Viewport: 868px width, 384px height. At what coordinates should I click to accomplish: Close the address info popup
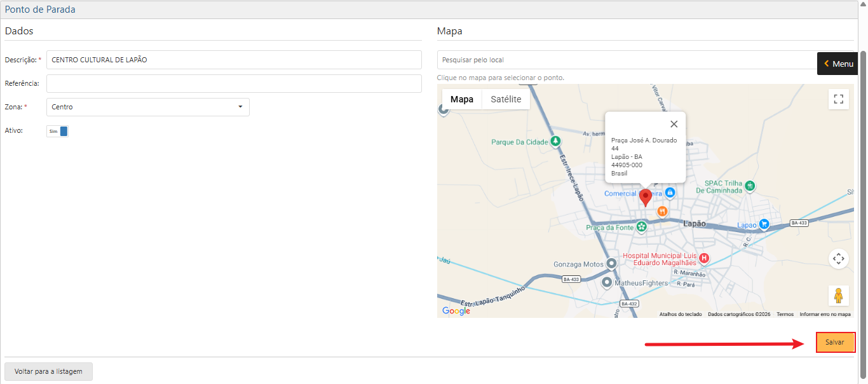674,124
